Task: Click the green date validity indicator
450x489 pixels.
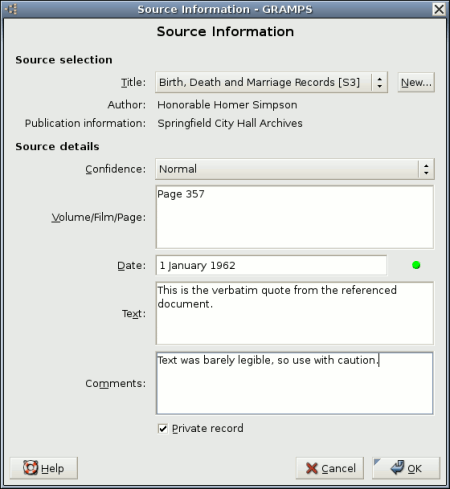Action: point(416,265)
